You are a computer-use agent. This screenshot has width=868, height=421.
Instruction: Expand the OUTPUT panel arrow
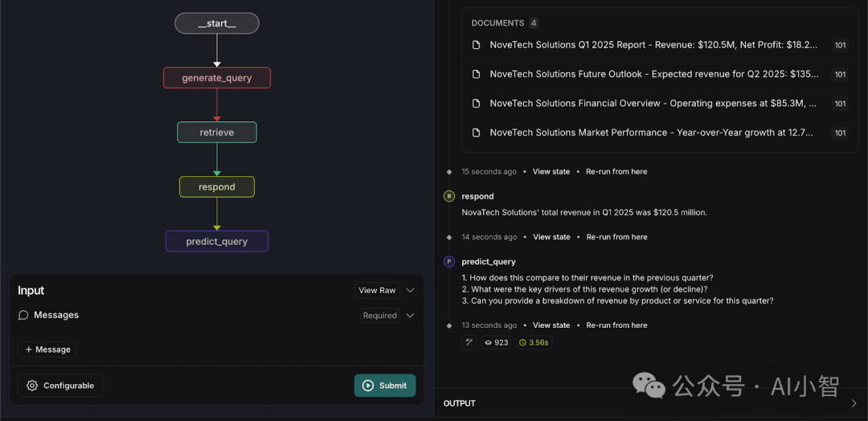854,403
